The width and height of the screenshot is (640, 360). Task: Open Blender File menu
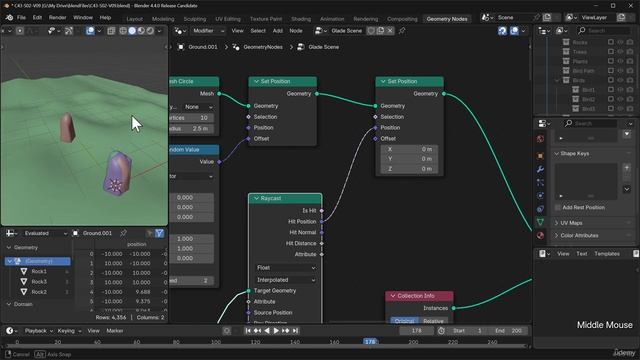(21, 18)
